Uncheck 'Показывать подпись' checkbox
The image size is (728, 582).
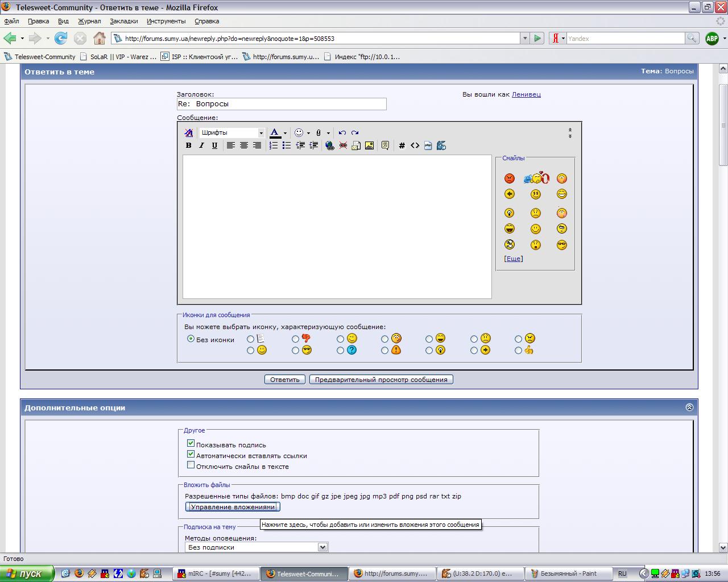[x=191, y=443]
